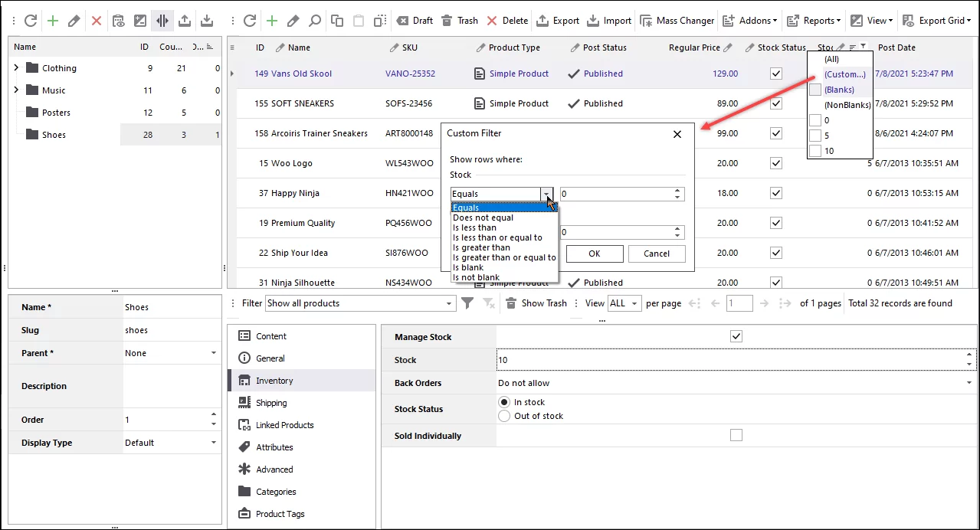
Task: Uncheck the Manage Stock checkbox
Action: pyautogui.click(x=736, y=336)
